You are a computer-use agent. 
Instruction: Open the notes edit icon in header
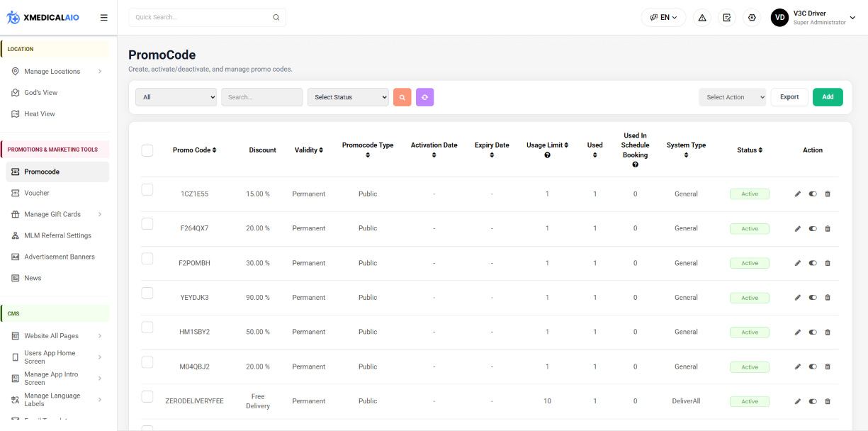click(x=727, y=18)
